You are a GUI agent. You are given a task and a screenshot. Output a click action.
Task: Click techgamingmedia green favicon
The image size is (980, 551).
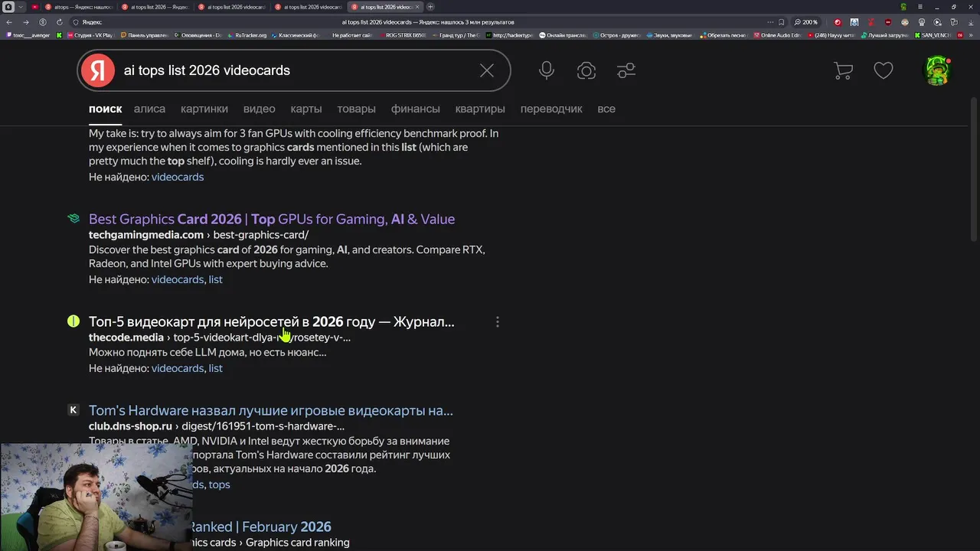coord(73,219)
